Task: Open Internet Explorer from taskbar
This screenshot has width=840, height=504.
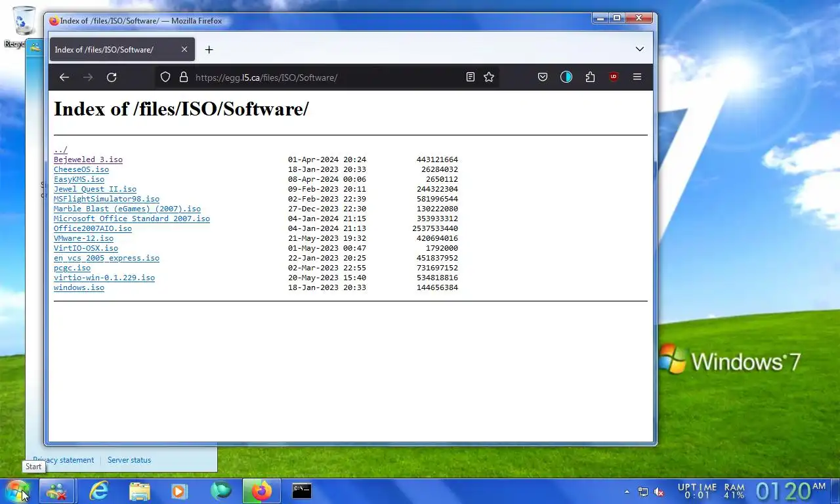Action: click(x=98, y=491)
